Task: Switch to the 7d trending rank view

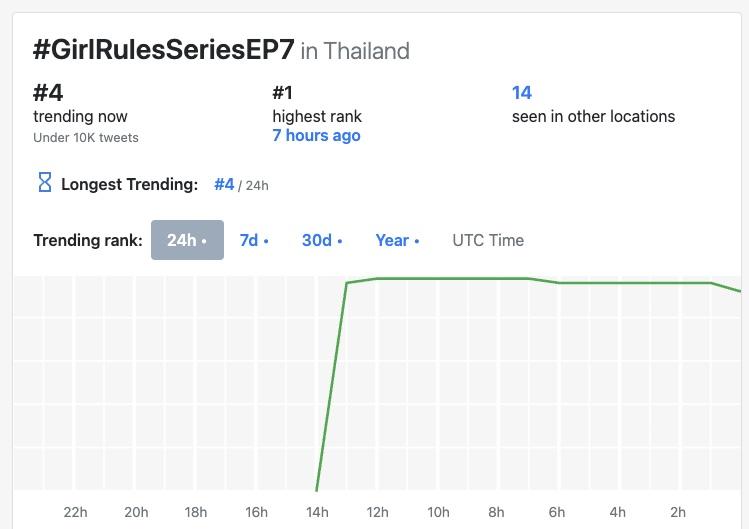Action: point(254,240)
